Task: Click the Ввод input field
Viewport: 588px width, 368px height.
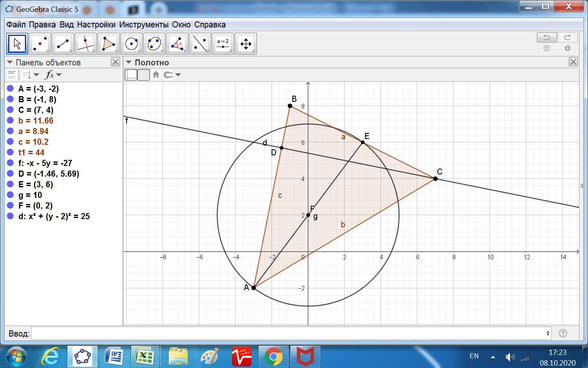Action: 292,333
